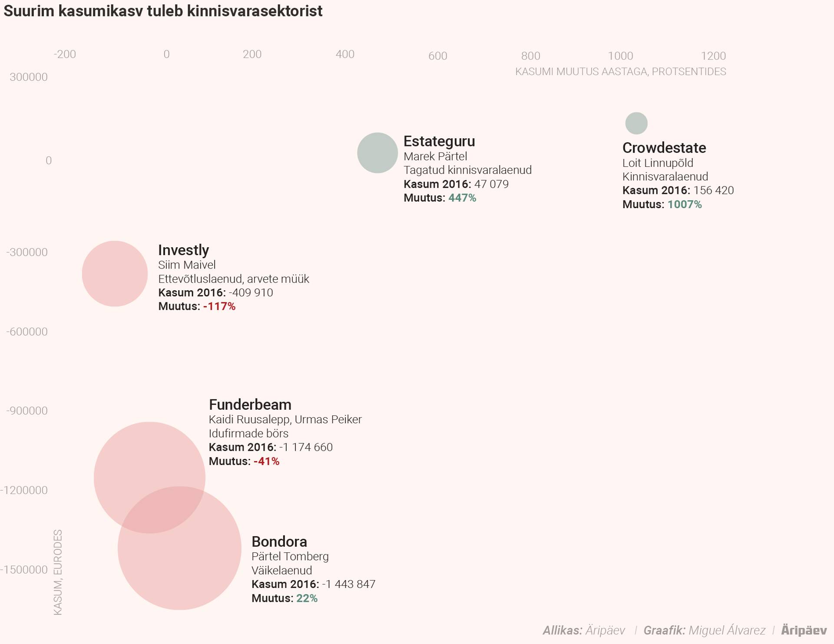This screenshot has height=644, width=834.
Task: Click the -1500000 tick on vertical axis
Action: pyautogui.click(x=24, y=570)
